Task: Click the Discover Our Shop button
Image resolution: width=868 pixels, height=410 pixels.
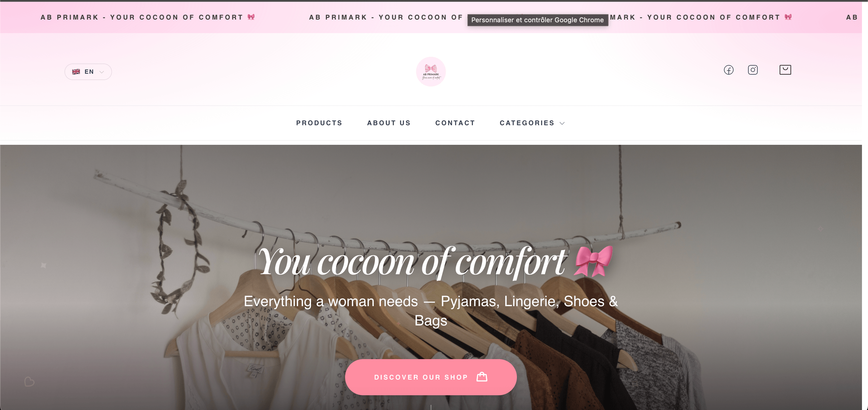Action: (x=431, y=377)
